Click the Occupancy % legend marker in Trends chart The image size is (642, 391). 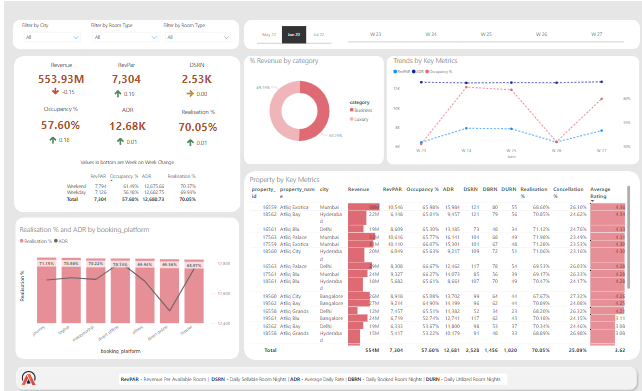tap(427, 72)
